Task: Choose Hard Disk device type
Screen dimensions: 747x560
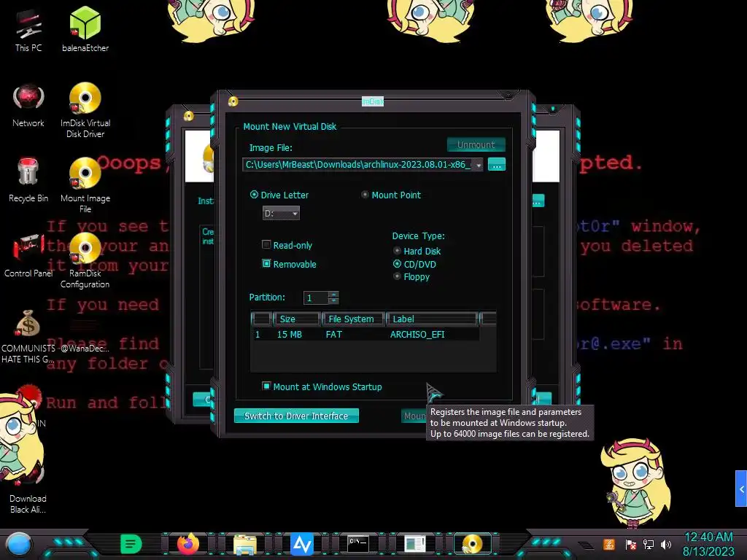Action: click(x=397, y=251)
